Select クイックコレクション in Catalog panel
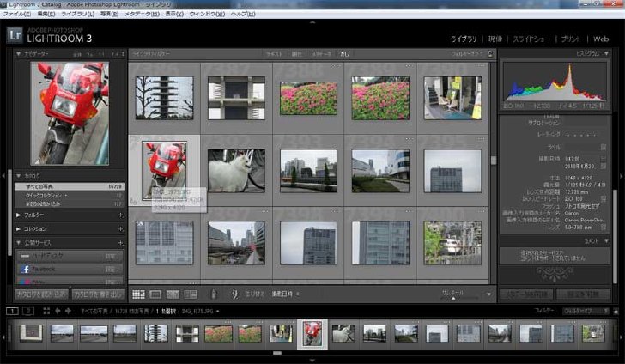This screenshot has height=364, width=625. point(70,196)
